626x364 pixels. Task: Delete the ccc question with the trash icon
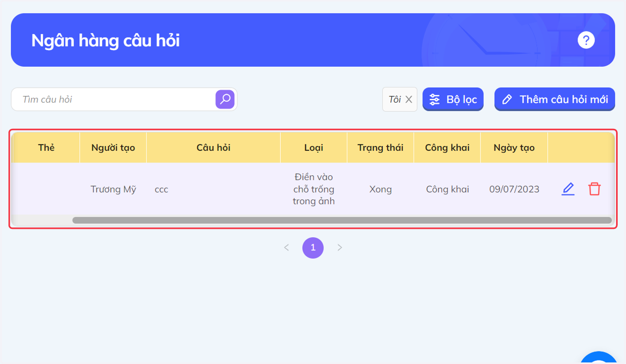(594, 189)
